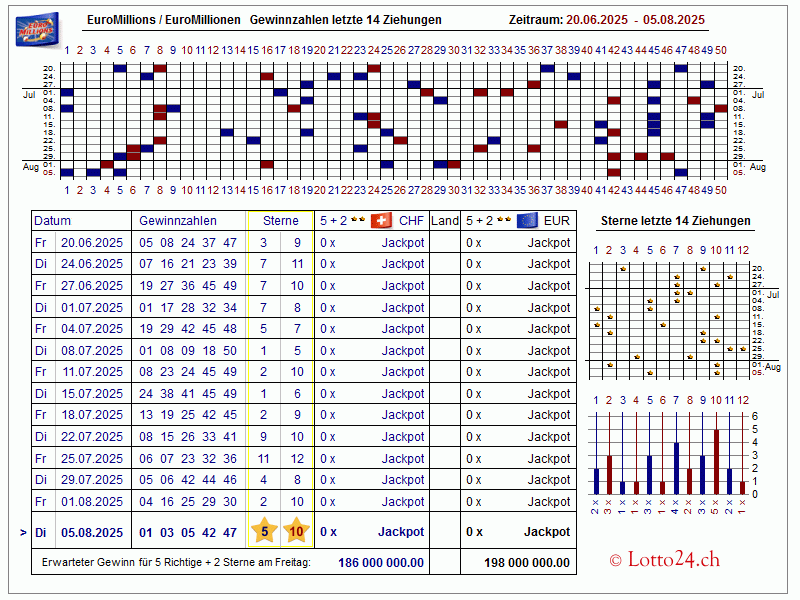Click the EU flag icon beside EUR
800x600 pixels.
click(527, 220)
